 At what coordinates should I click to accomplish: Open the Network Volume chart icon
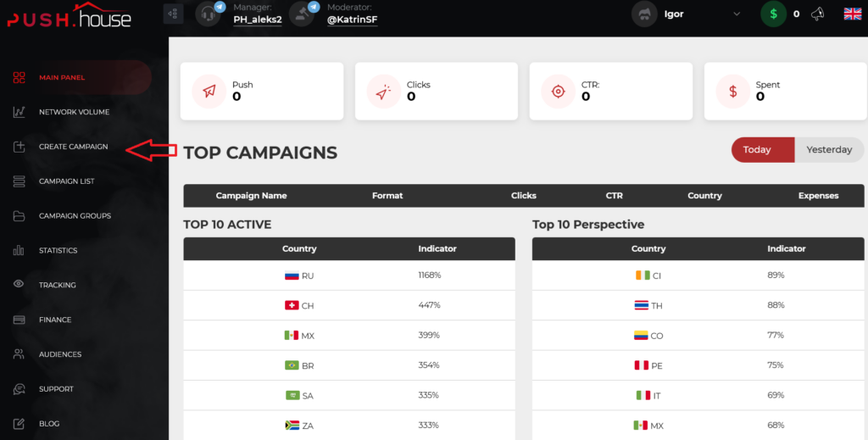coord(19,112)
